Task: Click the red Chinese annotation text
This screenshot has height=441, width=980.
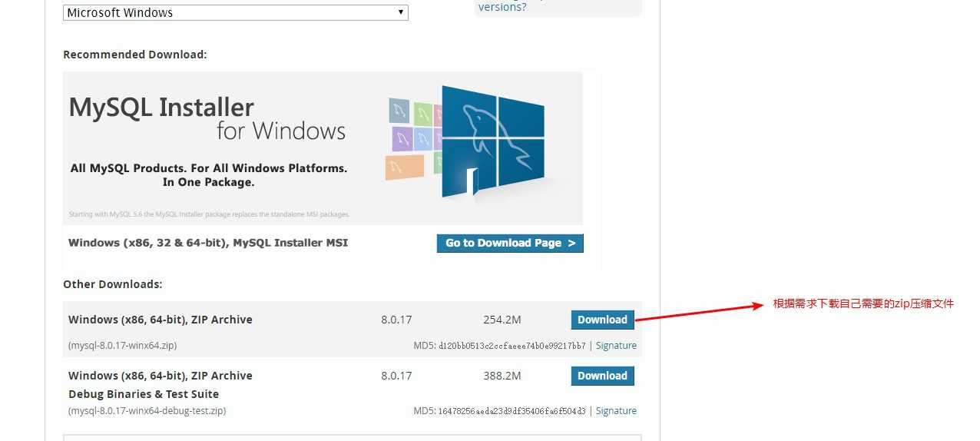Action: tap(863, 303)
